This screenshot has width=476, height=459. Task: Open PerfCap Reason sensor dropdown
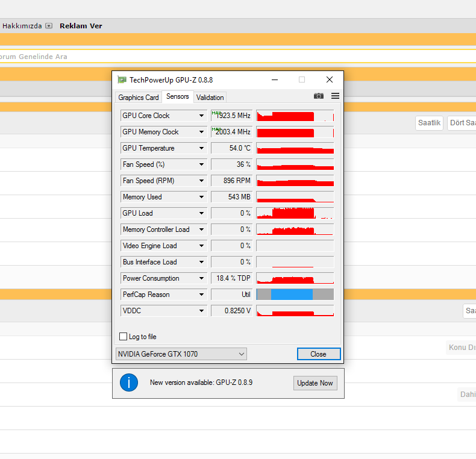pos(201,295)
